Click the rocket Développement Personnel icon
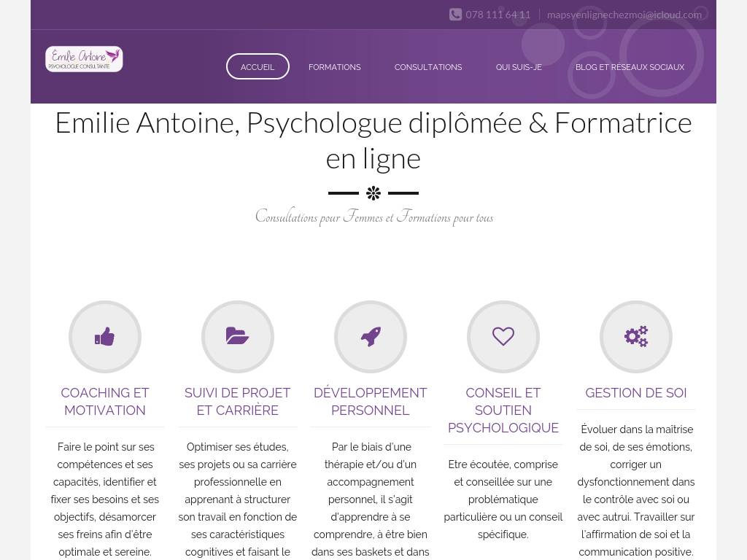Screen dimensions: 747x560 click(x=371, y=337)
